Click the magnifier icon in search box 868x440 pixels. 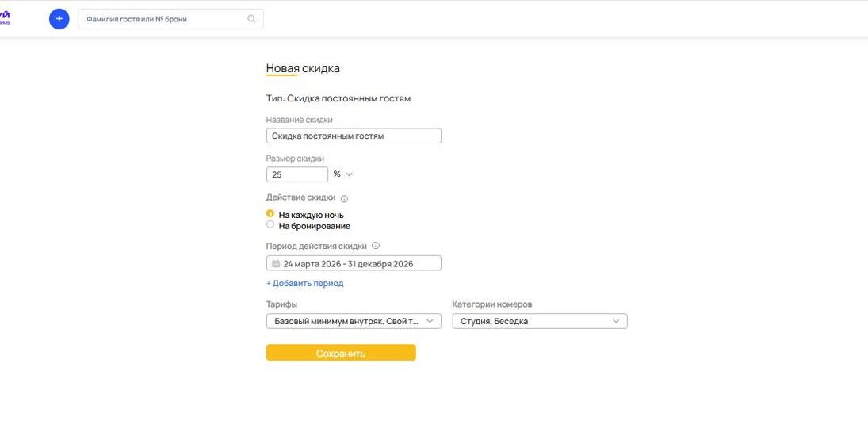(x=252, y=19)
